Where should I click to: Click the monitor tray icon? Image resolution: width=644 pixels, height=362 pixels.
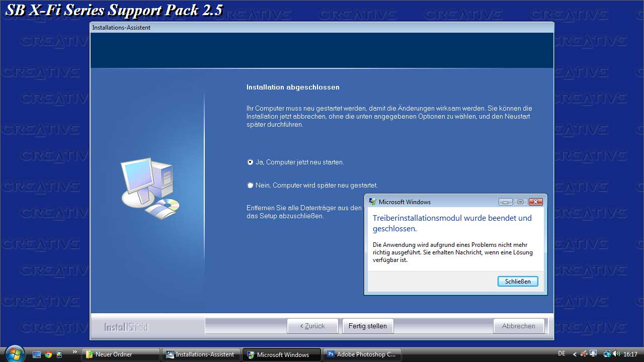[593, 354]
